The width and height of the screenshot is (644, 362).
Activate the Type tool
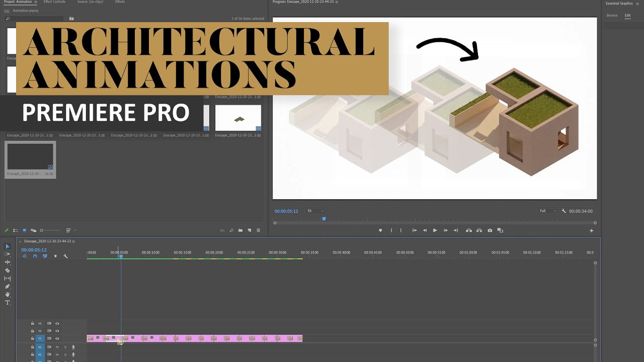pos(7,303)
